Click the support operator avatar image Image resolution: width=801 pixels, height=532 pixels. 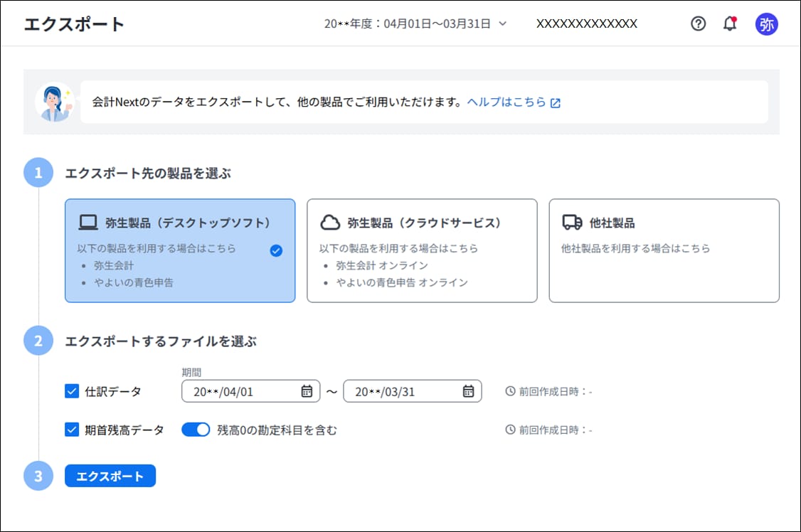click(54, 102)
